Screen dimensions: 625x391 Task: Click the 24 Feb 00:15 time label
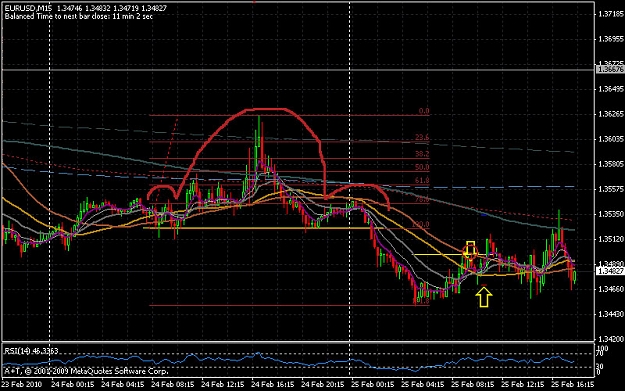click(x=73, y=384)
